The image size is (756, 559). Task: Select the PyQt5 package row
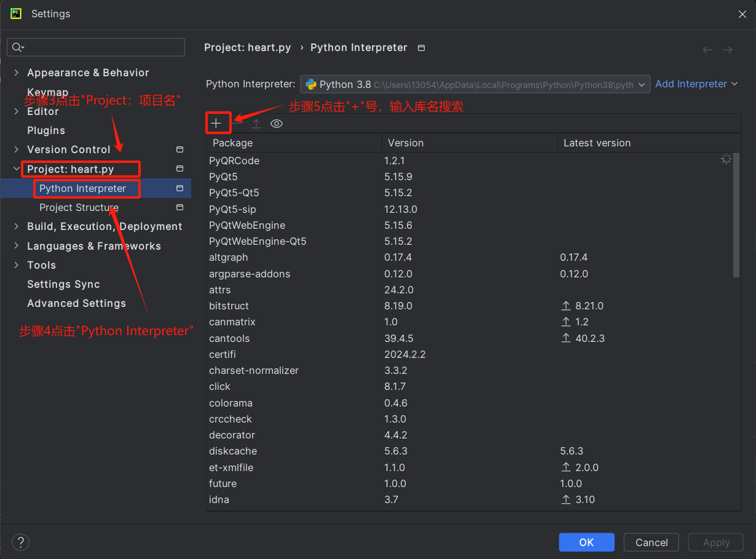[470, 176]
